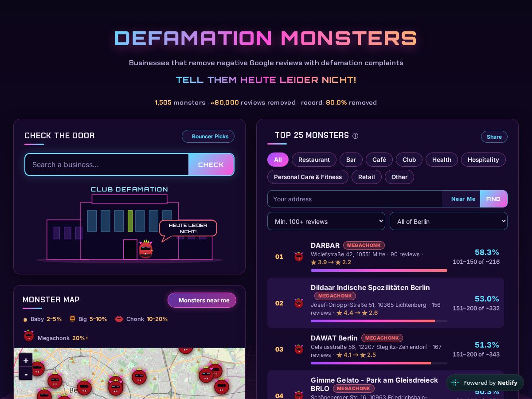Click the MEGACHONK badge next to DAWAT Berlin
The height and width of the screenshot is (399, 532).
[382, 338]
